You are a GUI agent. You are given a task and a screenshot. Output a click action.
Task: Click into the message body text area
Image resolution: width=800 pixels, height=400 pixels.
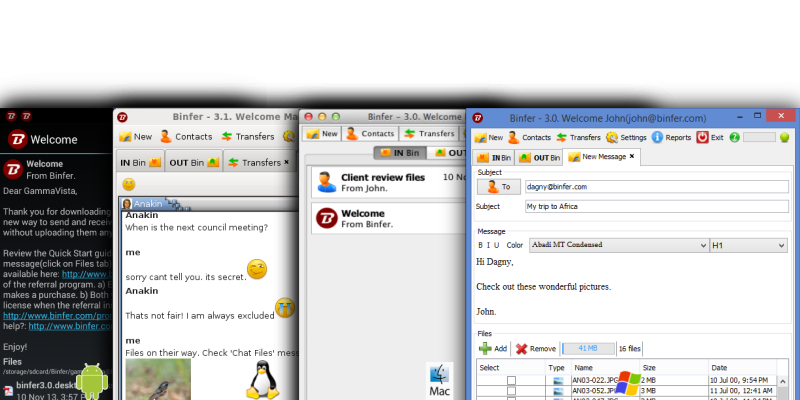coord(633,288)
